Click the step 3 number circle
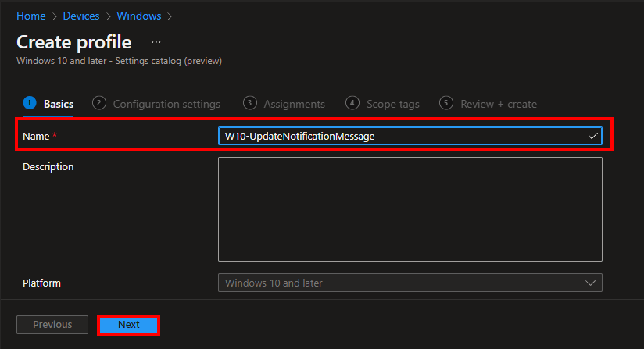This screenshot has width=644, height=349. (x=250, y=103)
